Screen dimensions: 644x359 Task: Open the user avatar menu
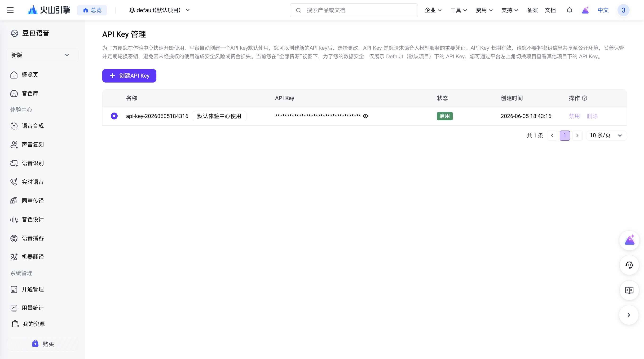[623, 10]
